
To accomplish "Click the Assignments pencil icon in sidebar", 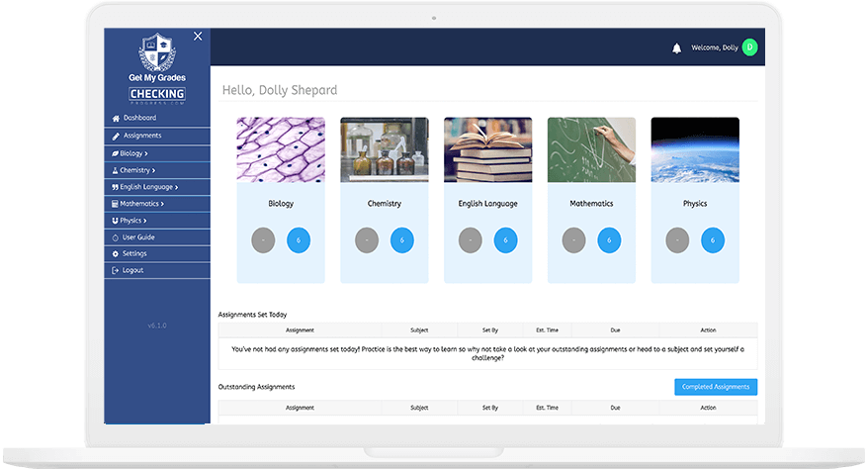I will 116,136.
